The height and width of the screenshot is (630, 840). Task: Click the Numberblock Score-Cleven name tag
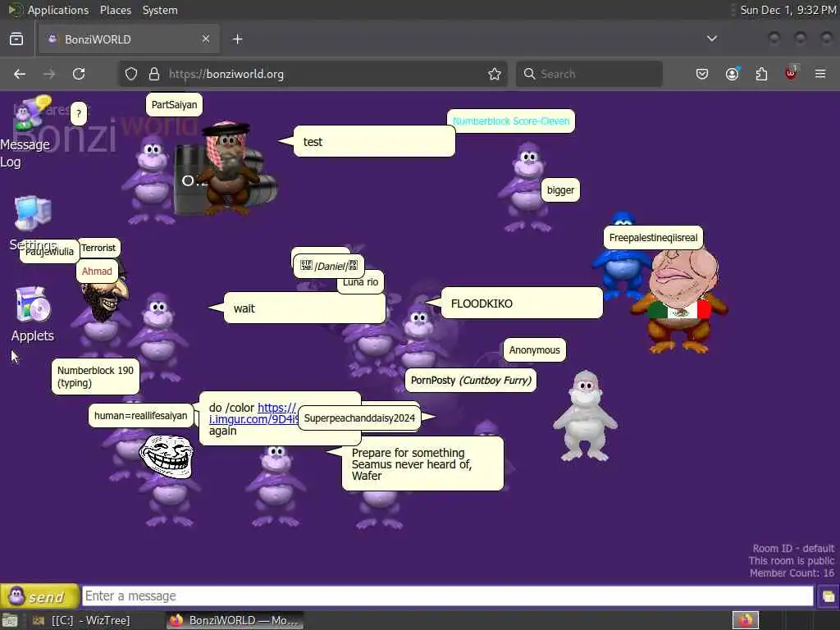pyautogui.click(x=511, y=121)
